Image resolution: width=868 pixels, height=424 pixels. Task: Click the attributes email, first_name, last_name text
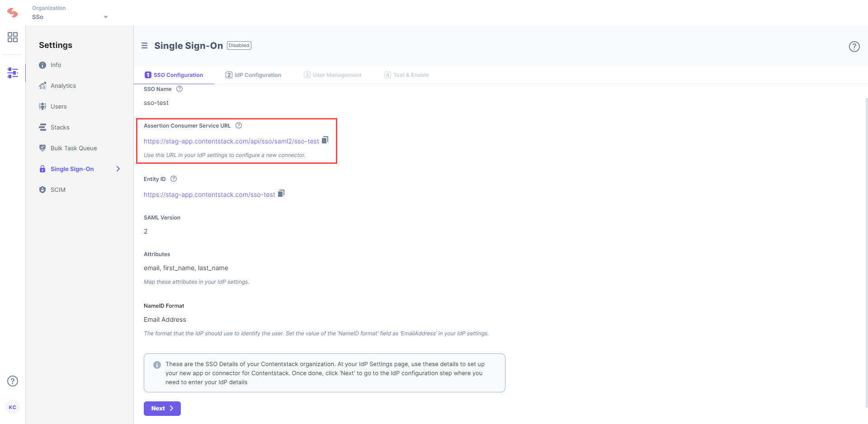[x=186, y=268]
